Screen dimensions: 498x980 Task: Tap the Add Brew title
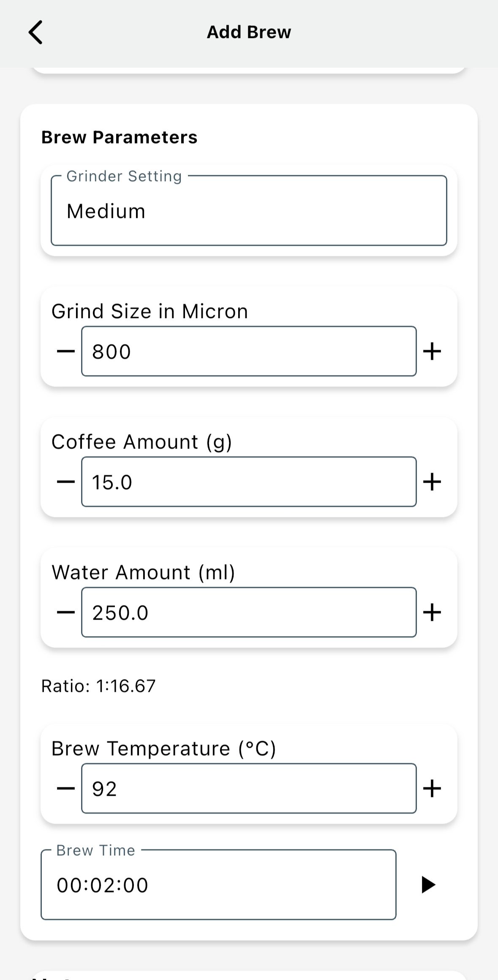tap(249, 32)
